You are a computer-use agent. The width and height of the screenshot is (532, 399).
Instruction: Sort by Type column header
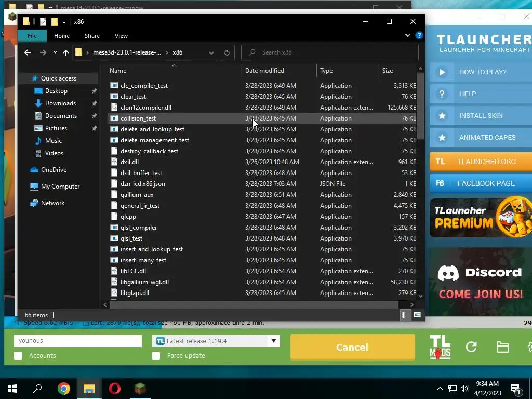[x=348, y=71]
